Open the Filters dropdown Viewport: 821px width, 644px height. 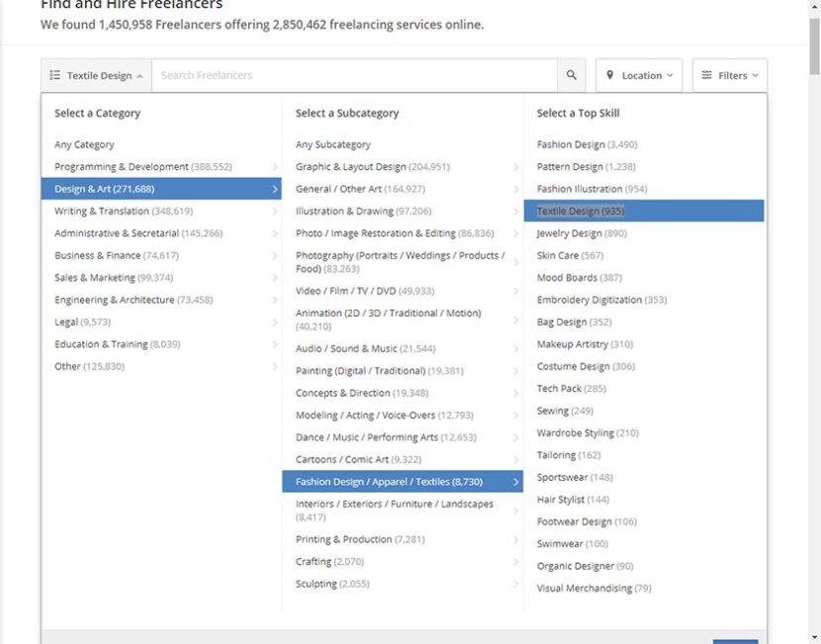[x=730, y=75]
